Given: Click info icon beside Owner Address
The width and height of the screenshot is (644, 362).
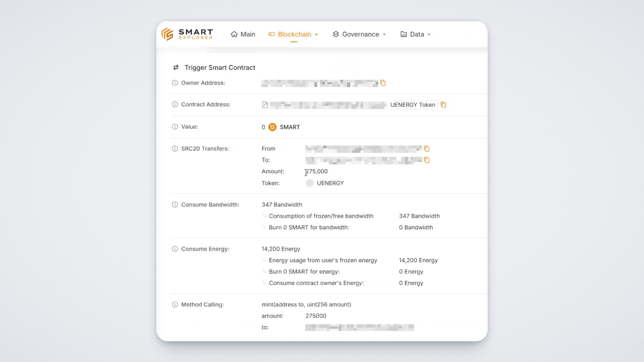Looking at the screenshot, I should point(175,83).
